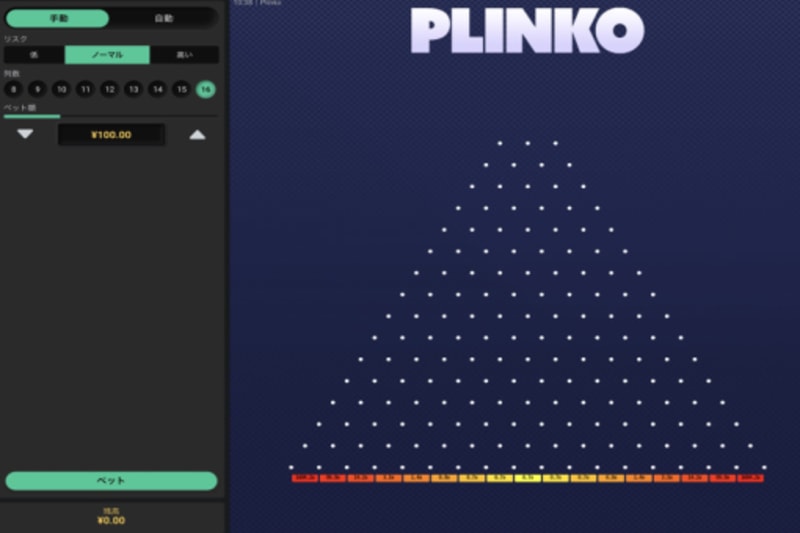The height and width of the screenshot is (533, 800).
Task: Choose 16 rows
Action: [206, 89]
